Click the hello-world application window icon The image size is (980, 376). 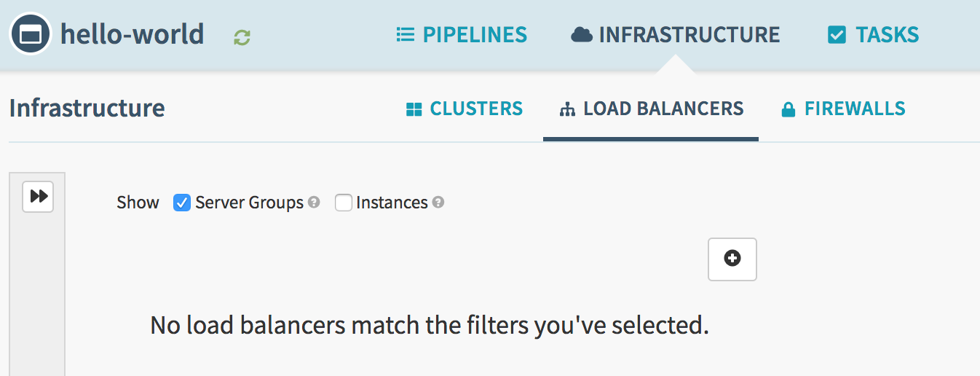coord(31,34)
